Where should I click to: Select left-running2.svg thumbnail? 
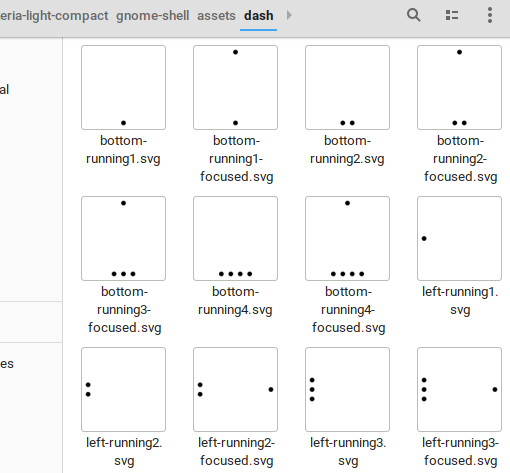click(123, 389)
